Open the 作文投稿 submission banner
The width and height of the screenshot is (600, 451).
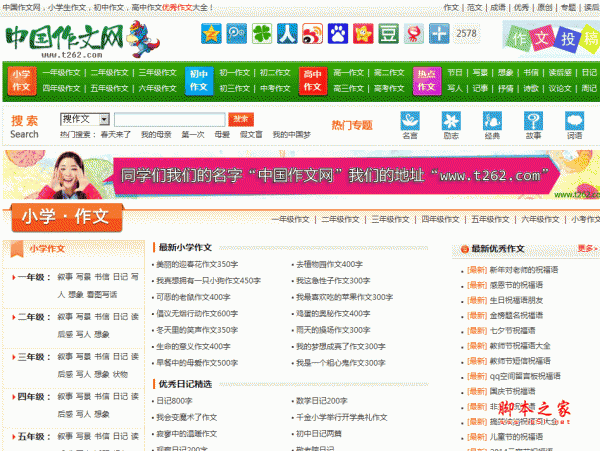[551, 39]
